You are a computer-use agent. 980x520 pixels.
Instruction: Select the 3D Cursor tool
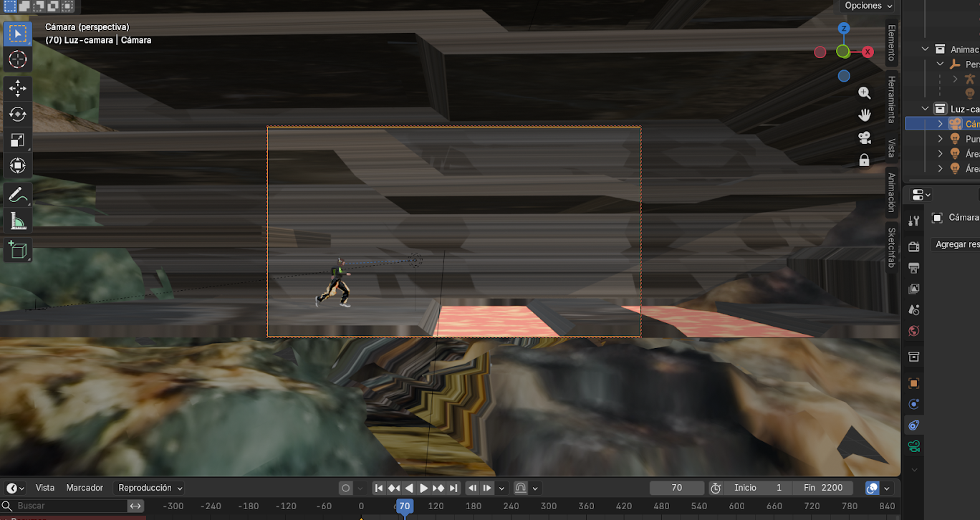point(18,59)
